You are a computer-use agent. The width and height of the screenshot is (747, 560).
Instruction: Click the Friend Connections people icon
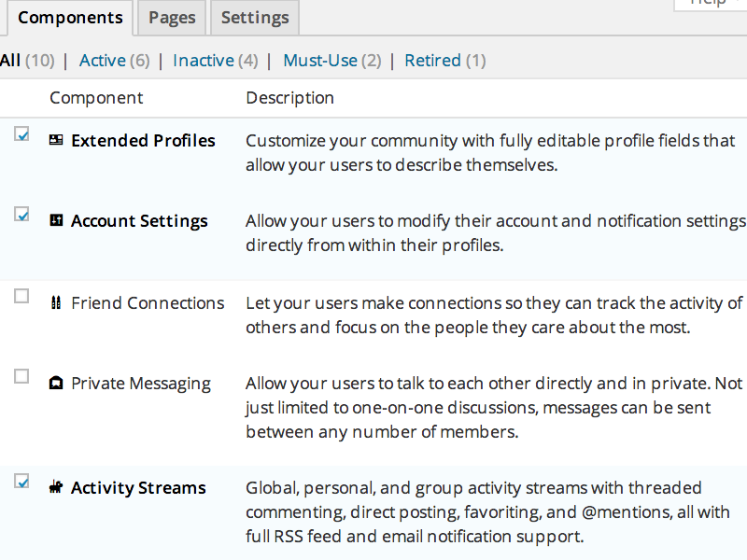coord(56,302)
